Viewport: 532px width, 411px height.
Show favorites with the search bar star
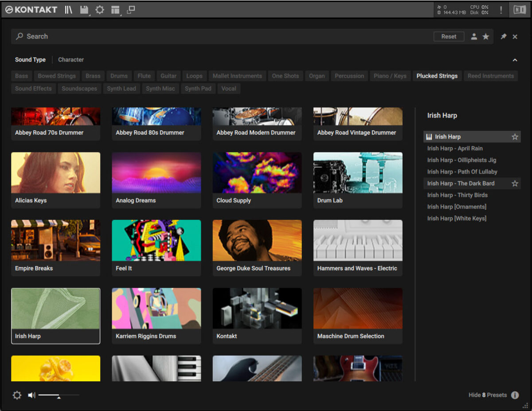pos(486,37)
